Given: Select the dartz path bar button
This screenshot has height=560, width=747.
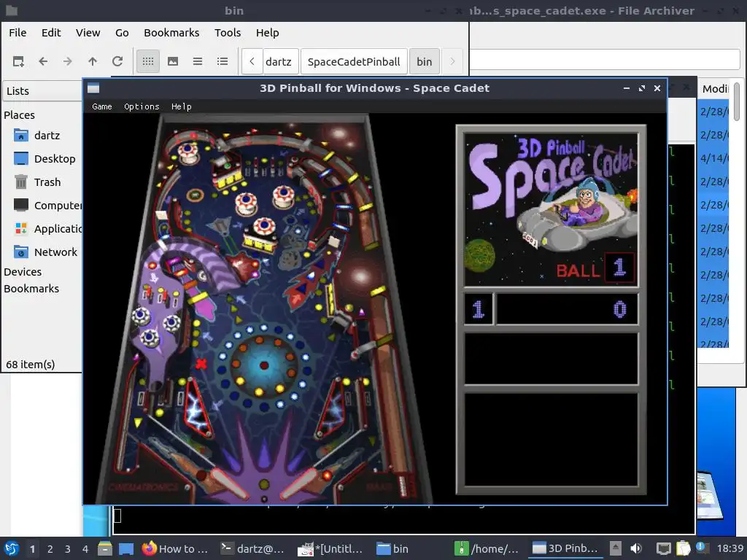Looking at the screenshot, I should [281, 61].
